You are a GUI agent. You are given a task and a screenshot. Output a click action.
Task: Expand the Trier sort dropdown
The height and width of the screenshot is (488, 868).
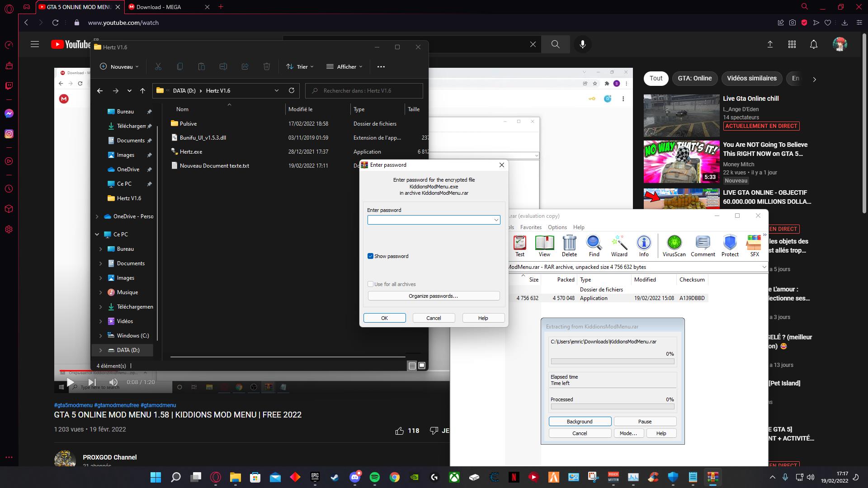coord(300,66)
